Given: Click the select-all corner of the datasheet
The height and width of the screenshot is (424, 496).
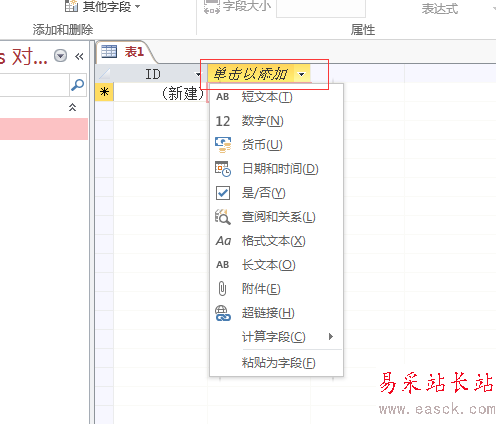Looking at the screenshot, I should point(104,74).
